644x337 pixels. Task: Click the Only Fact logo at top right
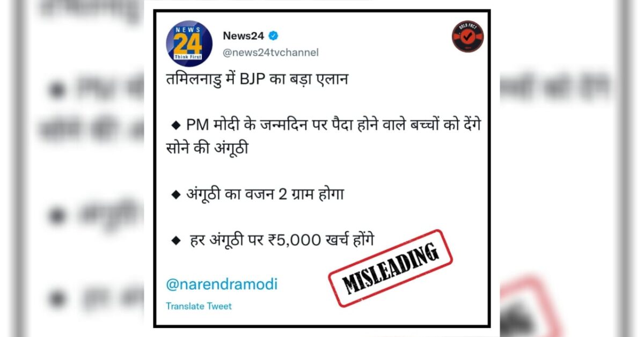point(467,36)
